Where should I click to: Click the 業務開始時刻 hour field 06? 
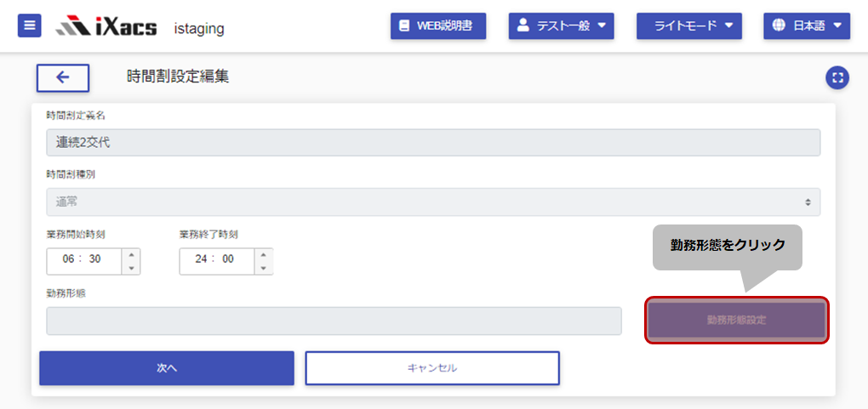pyautogui.click(x=69, y=259)
